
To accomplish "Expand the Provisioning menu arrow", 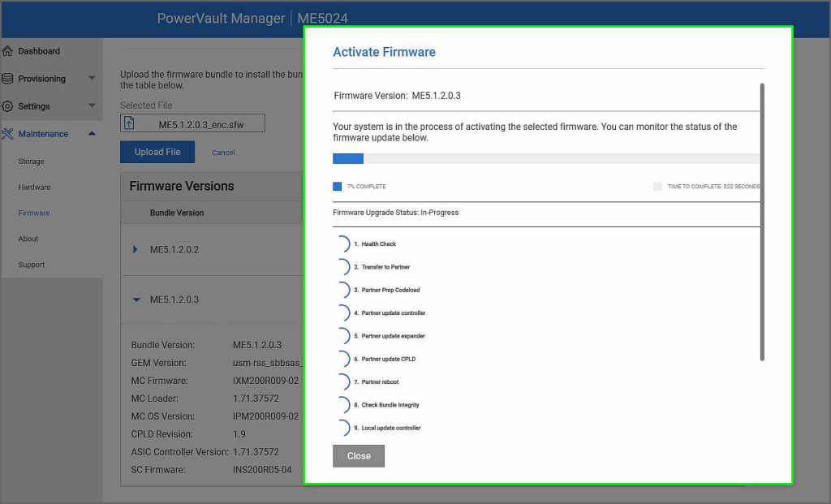I will pos(92,79).
